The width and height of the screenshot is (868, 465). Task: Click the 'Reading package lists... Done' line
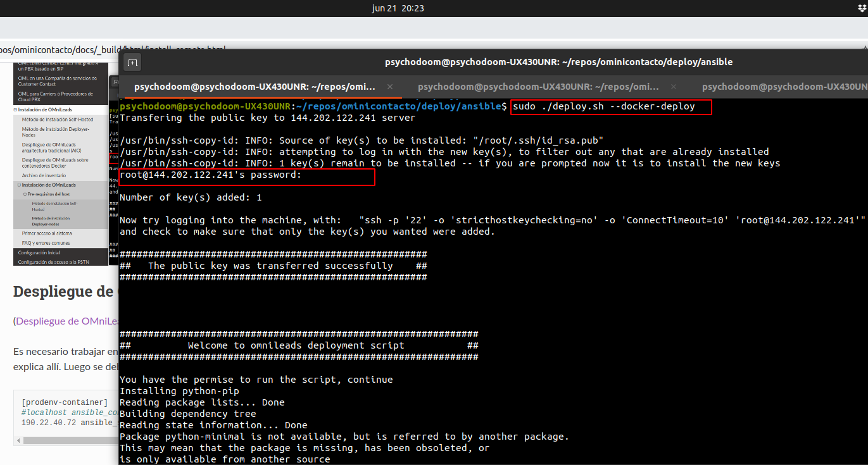202,402
